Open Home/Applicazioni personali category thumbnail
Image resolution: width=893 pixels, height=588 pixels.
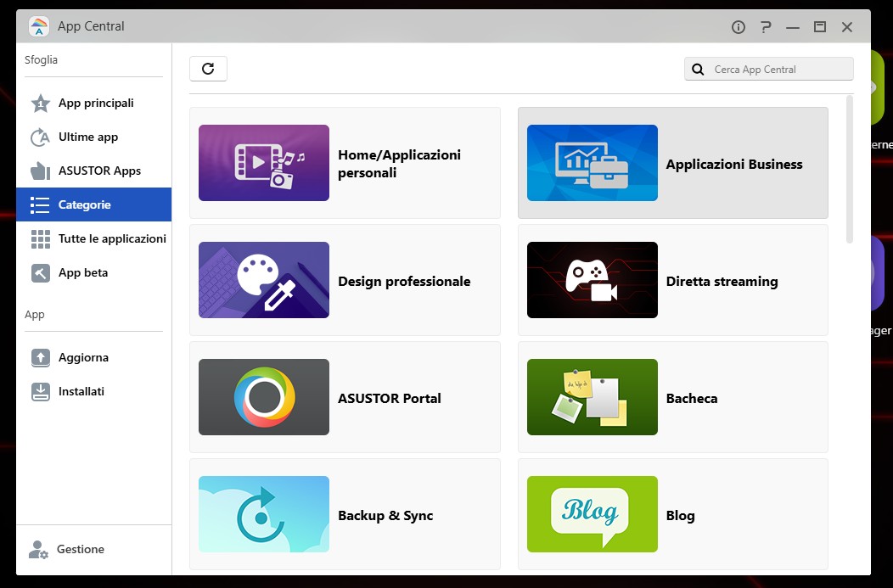pos(264,163)
